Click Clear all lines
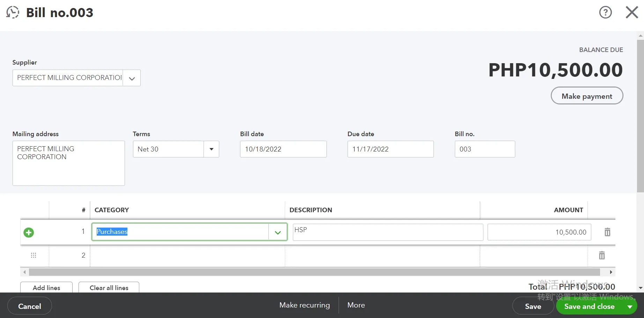Screen dimensions: 644x318 109,288
